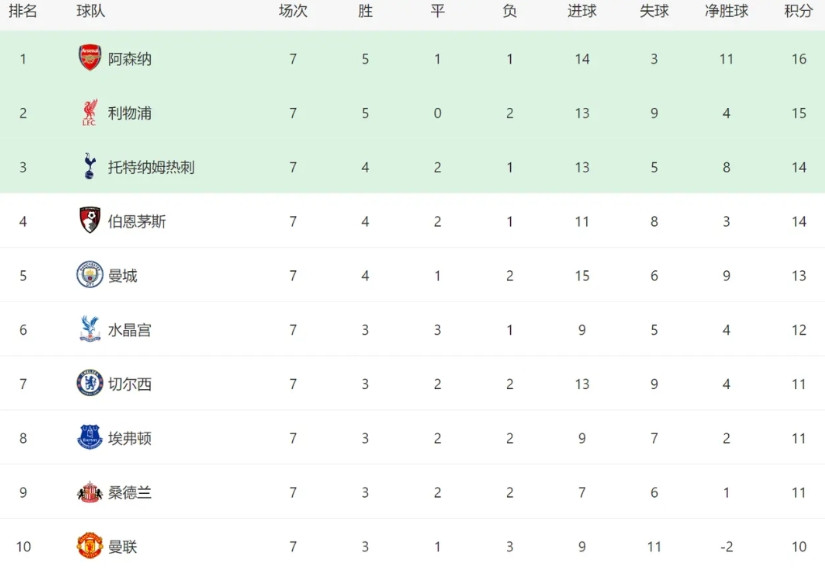
Task: Select the 曼联 team name
Action: point(123,547)
